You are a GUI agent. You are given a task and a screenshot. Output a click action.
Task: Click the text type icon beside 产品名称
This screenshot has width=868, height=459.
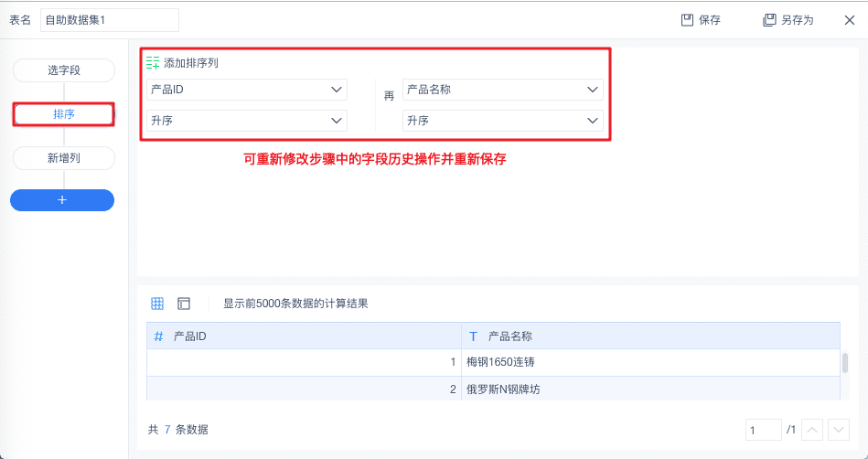(473, 336)
